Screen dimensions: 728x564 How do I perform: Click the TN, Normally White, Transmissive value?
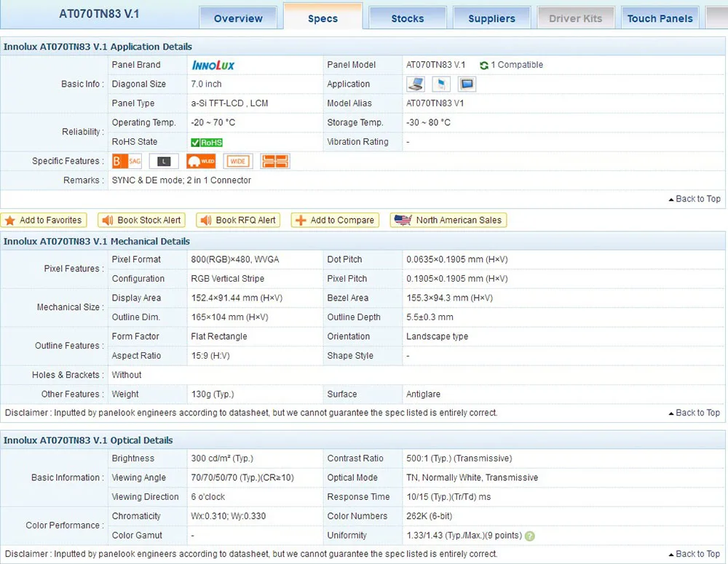point(472,477)
